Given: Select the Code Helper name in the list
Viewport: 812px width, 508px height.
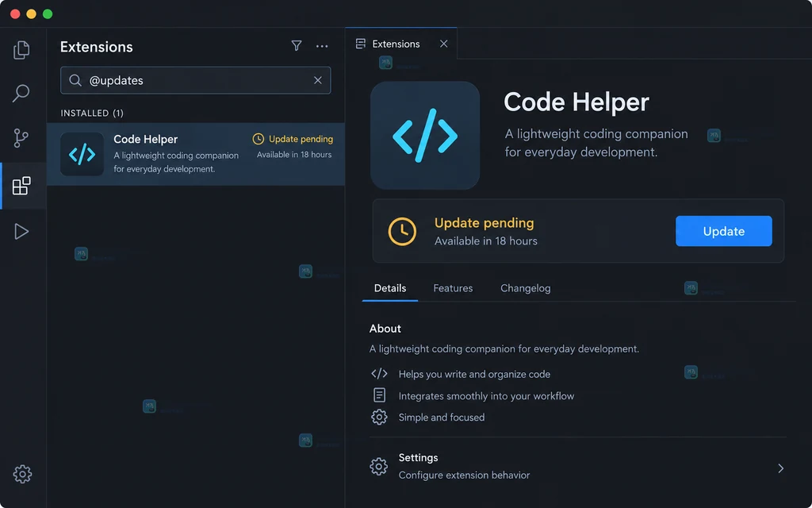Looking at the screenshot, I should [146, 139].
